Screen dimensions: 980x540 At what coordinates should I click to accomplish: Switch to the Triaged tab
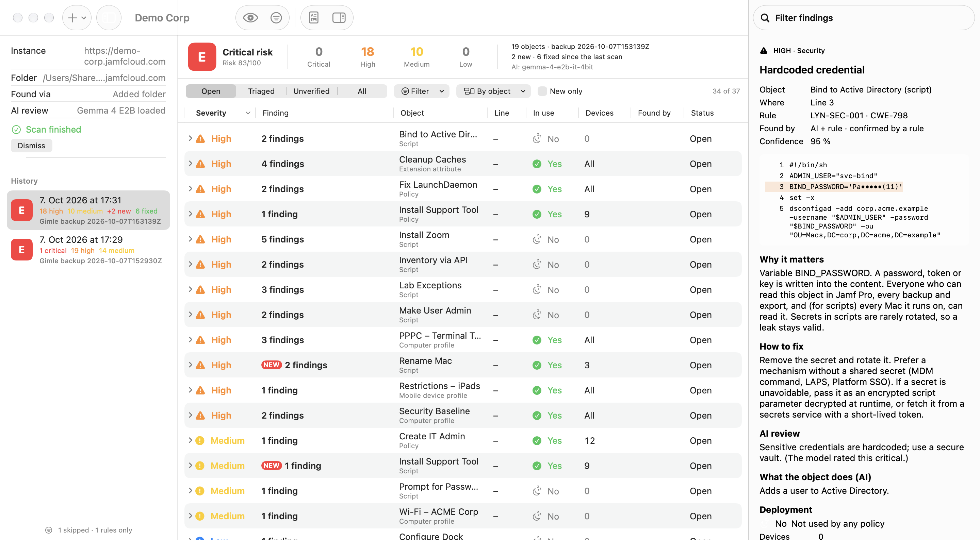click(261, 91)
